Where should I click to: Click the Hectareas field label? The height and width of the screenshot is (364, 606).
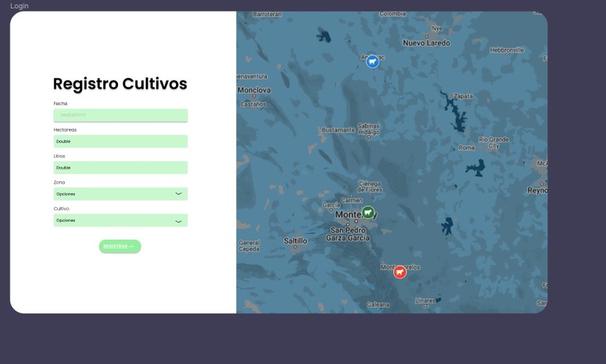[x=65, y=130]
